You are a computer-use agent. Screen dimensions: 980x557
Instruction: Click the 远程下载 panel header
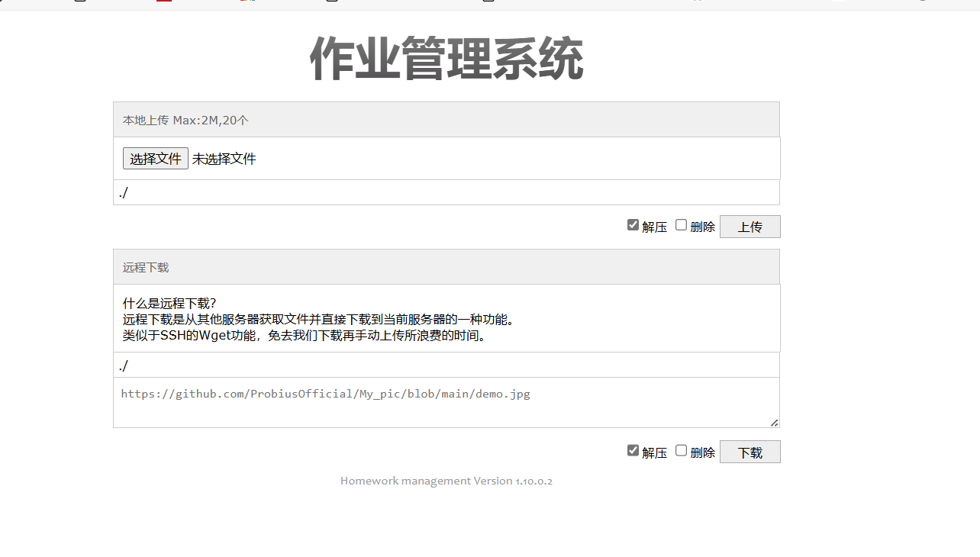pyautogui.click(x=446, y=267)
